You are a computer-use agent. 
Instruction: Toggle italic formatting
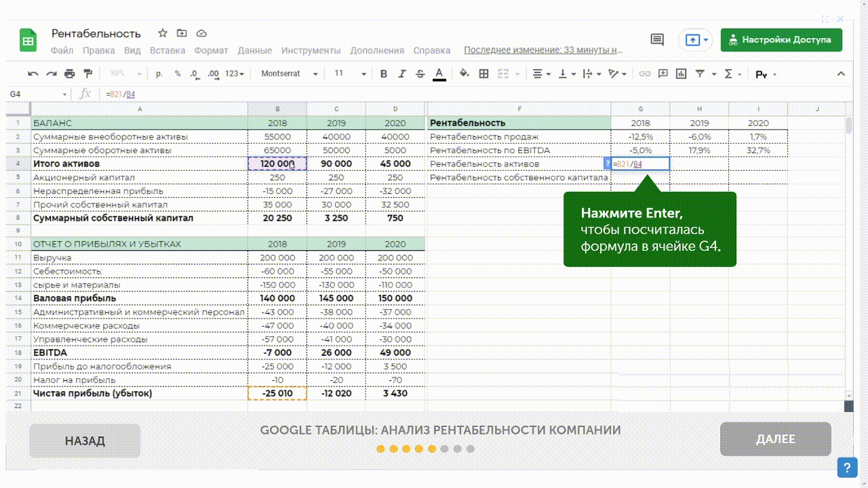coord(402,74)
